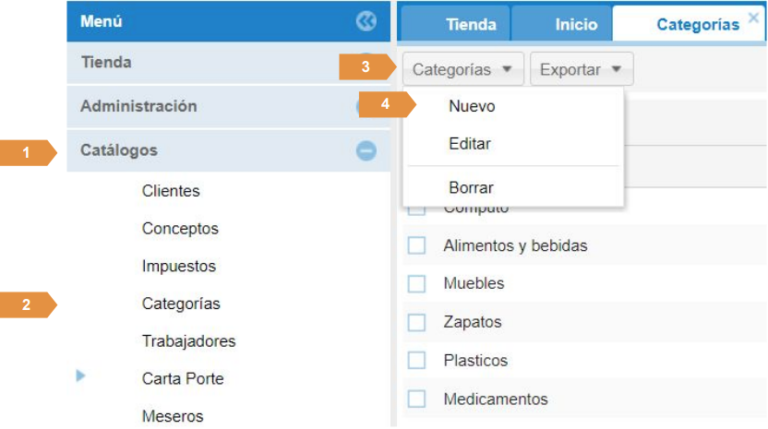Open Trabajadores in the sidebar
The width and height of the screenshot is (768, 429).
(x=189, y=341)
